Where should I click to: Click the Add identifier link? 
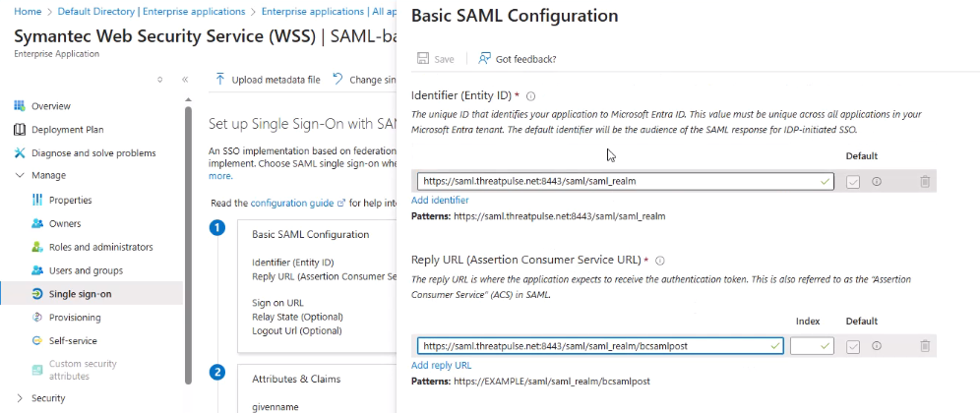point(440,200)
